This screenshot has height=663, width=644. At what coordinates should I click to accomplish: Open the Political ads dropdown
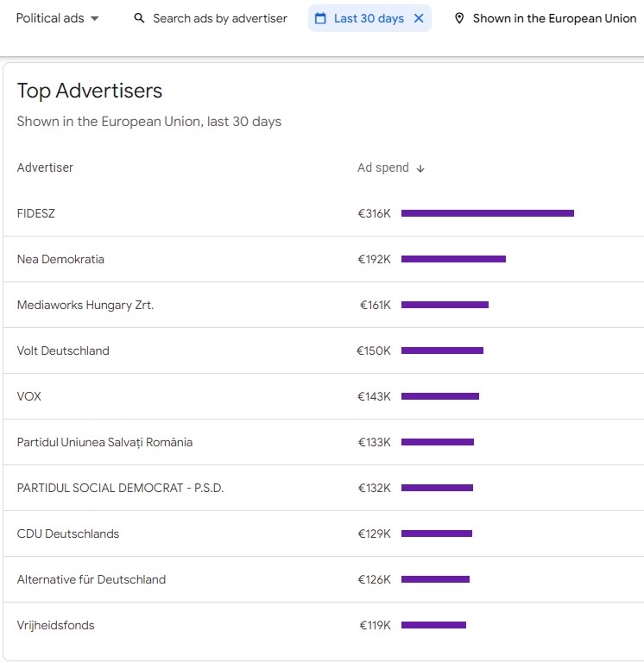(x=57, y=18)
